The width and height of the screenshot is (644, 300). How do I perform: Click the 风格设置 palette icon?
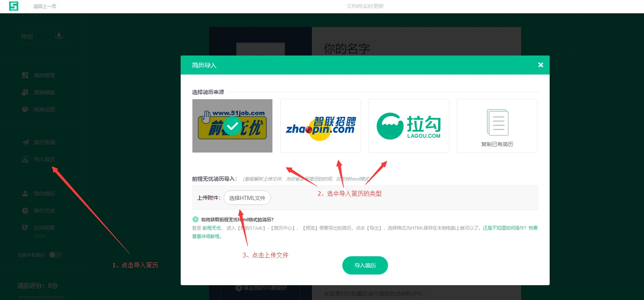point(25,110)
